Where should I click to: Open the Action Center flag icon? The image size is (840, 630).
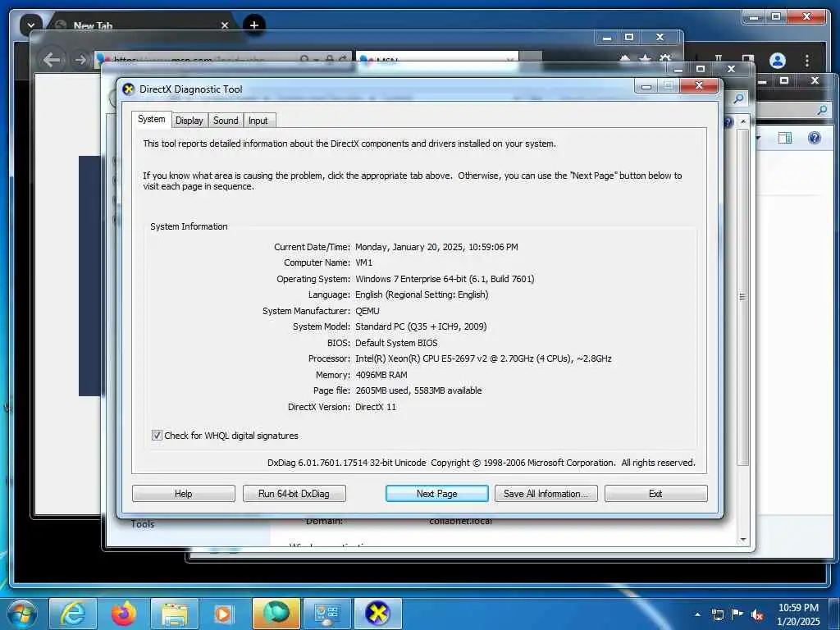pos(737,614)
